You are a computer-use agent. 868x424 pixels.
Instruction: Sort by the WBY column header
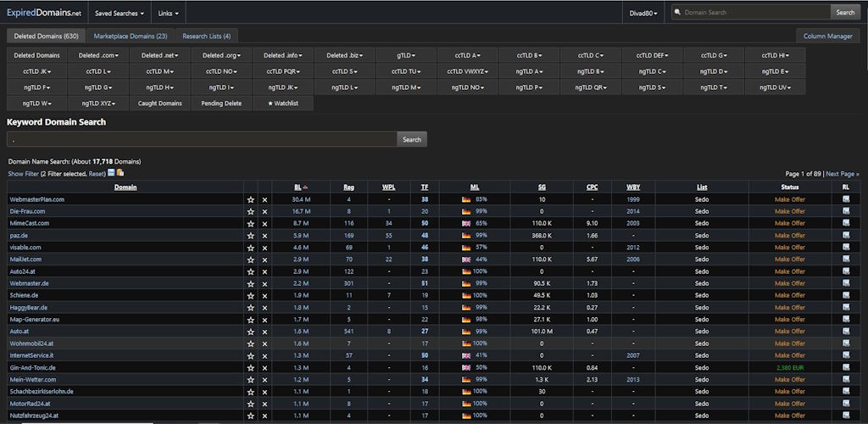633,187
